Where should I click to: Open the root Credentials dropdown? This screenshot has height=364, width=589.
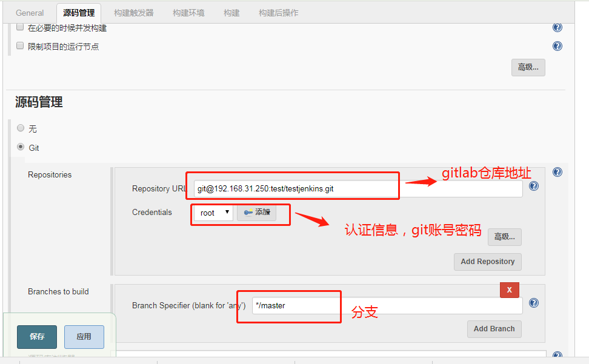tap(214, 213)
